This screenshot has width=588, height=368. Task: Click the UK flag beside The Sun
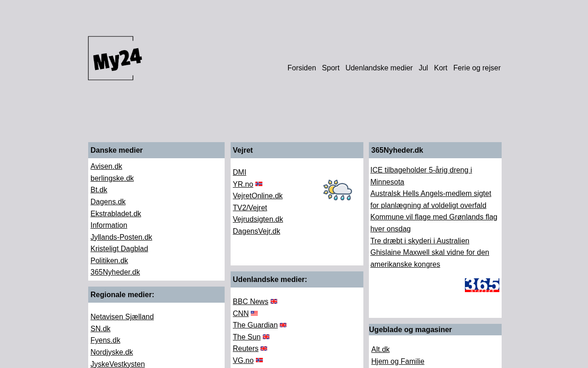point(266,337)
